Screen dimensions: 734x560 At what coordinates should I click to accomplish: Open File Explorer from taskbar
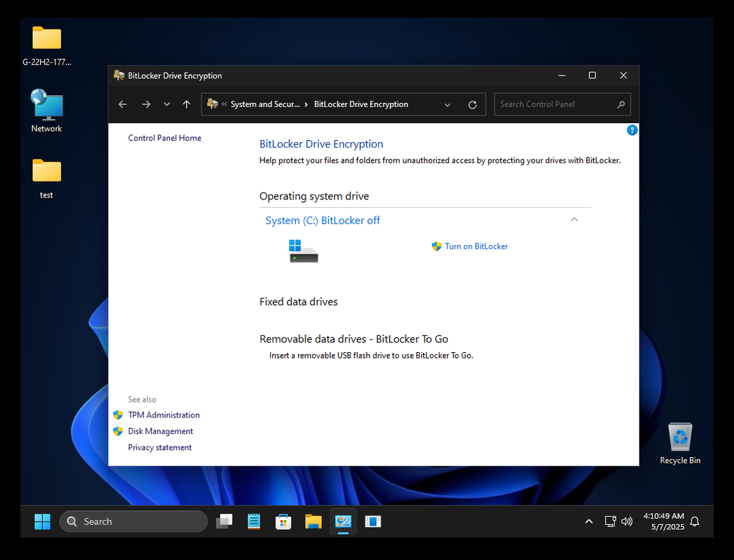(313, 521)
